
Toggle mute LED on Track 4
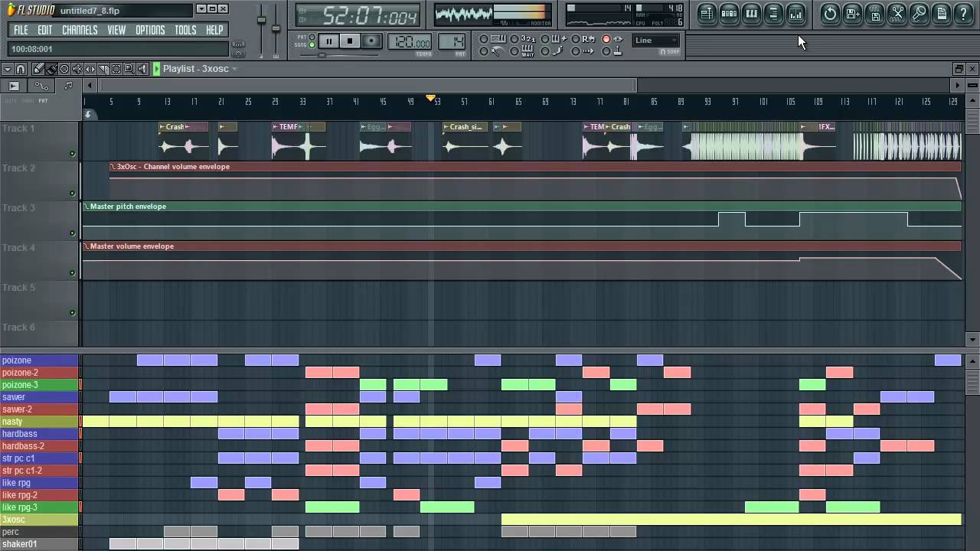[73, 273]
